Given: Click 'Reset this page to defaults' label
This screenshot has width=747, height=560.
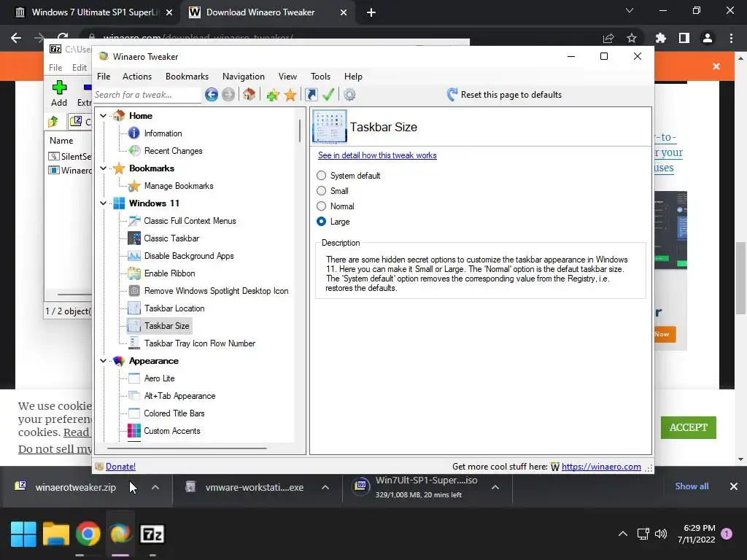Looking at the screenshot, I should [x=511, y=95].
